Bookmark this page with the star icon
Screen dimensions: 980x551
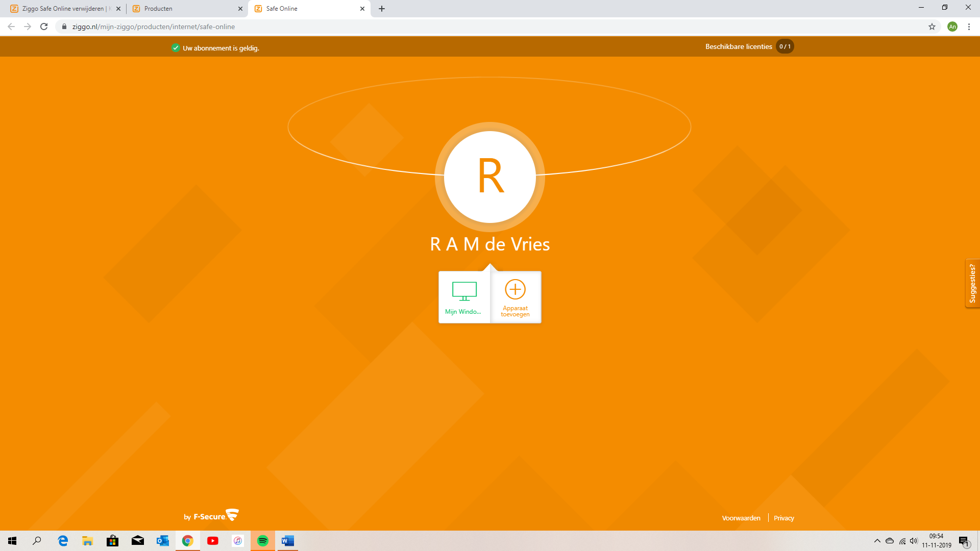click(x=932, y=27)
